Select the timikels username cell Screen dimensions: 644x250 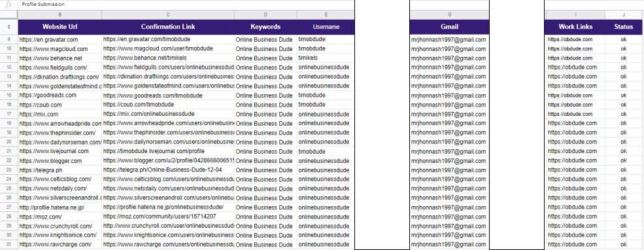[x=326, y=58]
